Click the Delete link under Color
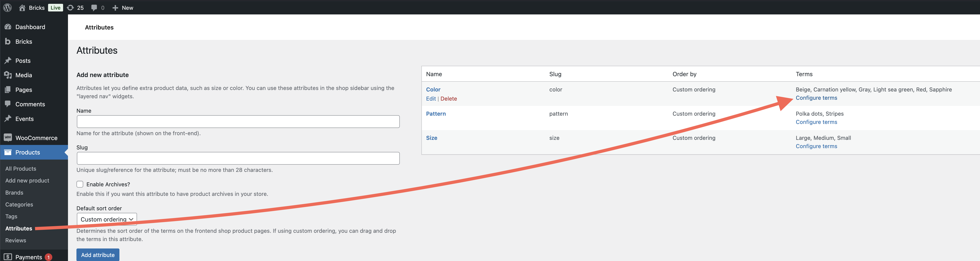Viewport: 980px width, 261px height. coord(448,99)
